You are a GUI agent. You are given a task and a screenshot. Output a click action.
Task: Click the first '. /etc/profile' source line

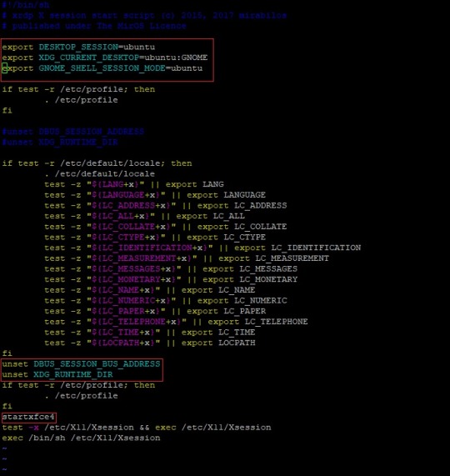click(x=81, y=100)
